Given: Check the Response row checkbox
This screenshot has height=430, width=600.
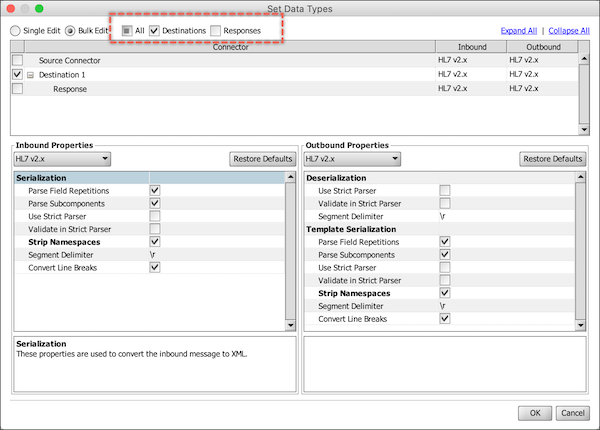Looking at the screenshot, I should (x=18, y=89).
